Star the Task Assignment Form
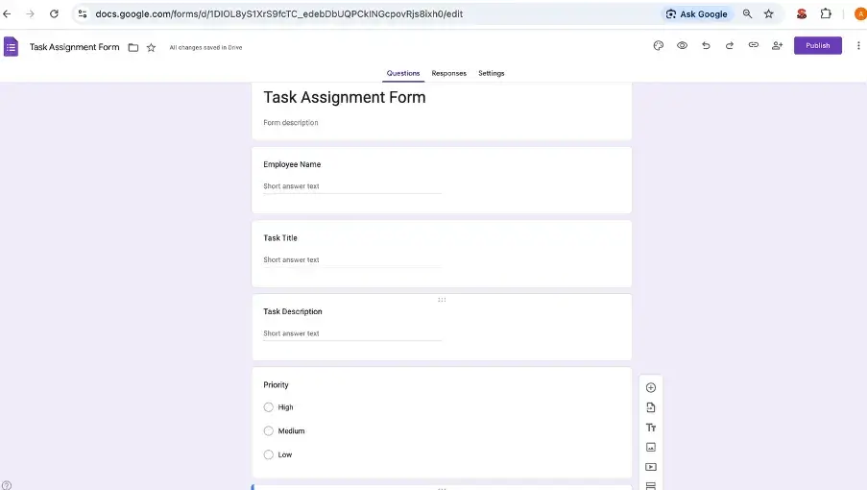868x490 pixels. click(x=151, y=48)
